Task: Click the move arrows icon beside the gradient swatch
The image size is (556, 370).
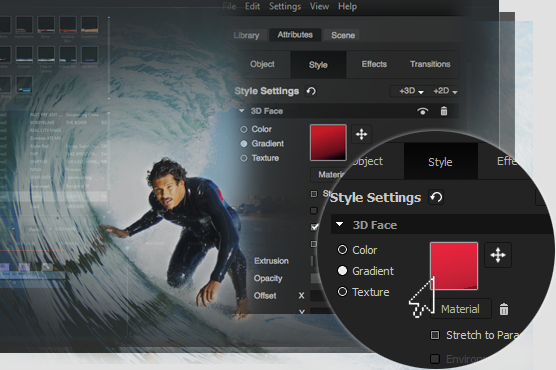Action: 361,134
